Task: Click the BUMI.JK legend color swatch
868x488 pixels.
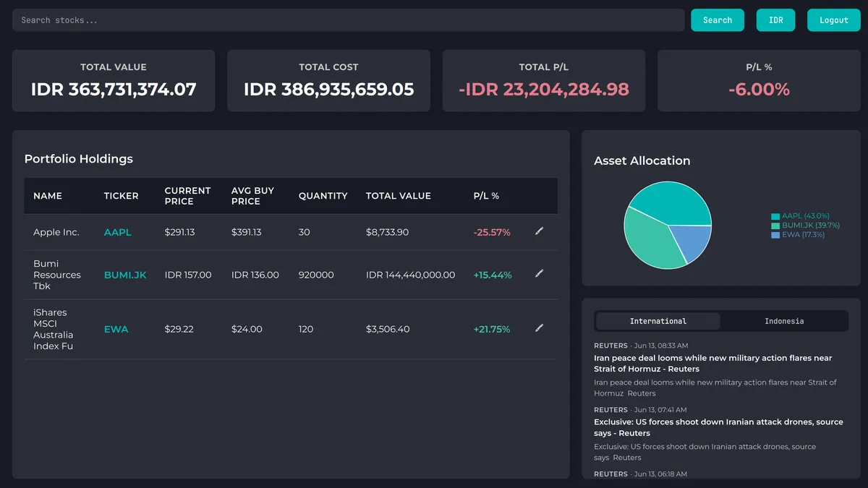Action: point(775,226)
